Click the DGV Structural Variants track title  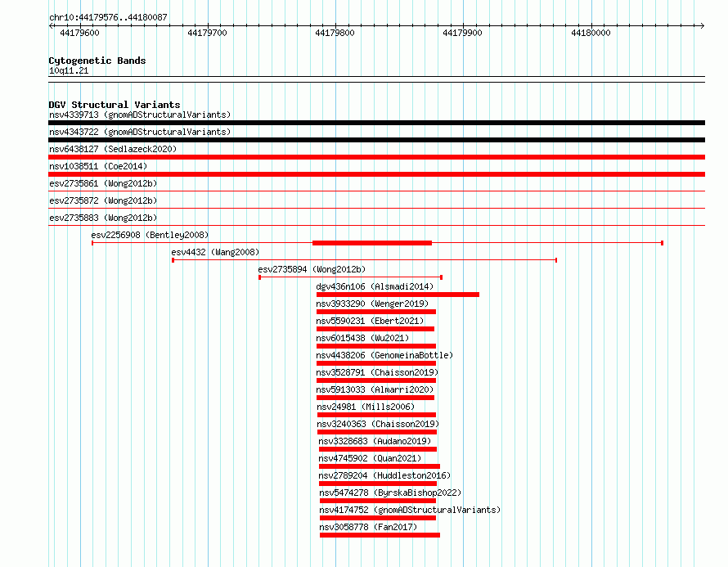pyautogui.click(x=115, y=105)
